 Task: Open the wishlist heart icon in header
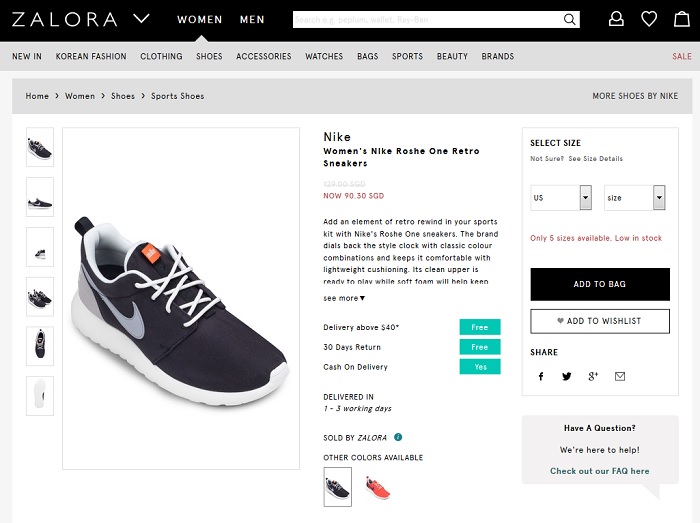click(649, 19)
